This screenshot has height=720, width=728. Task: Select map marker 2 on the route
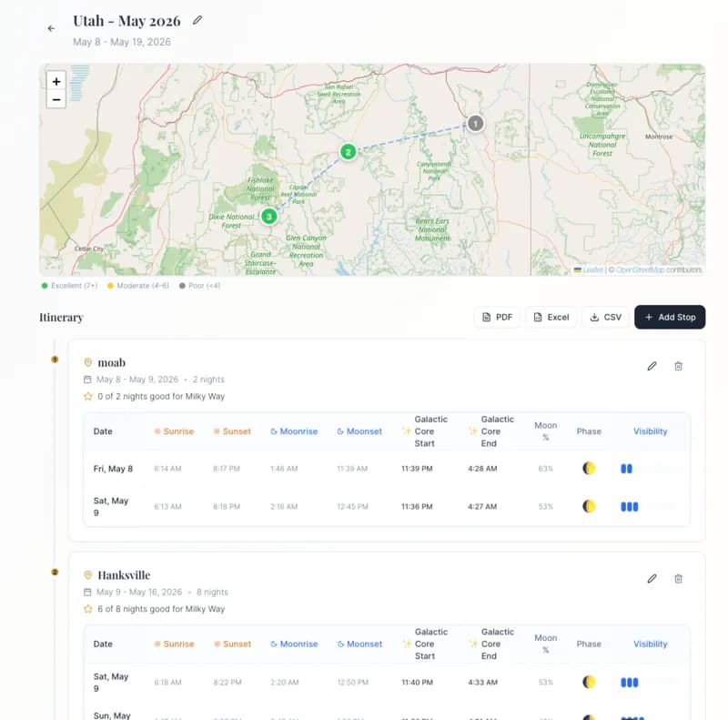pyautogui.click(x=348, y=153)
